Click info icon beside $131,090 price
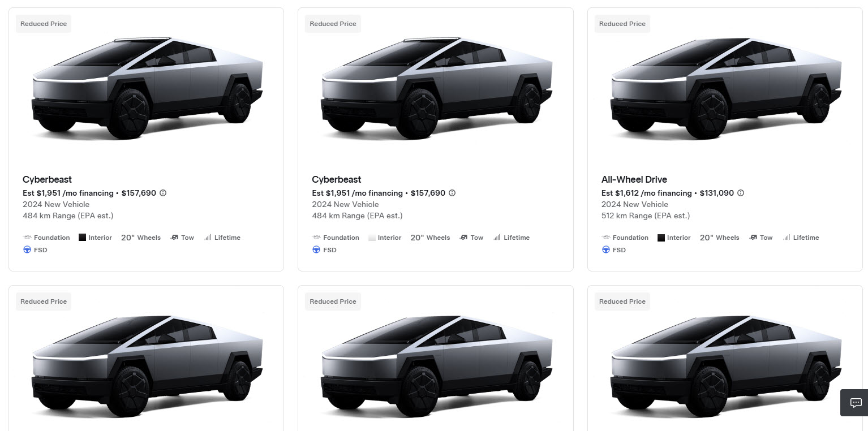 tap(741, 193)
